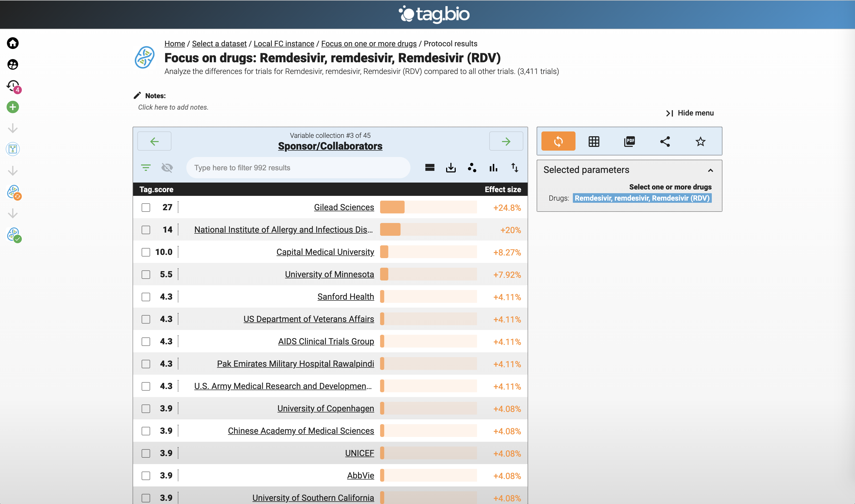The image size is (855, 504).
Task: Open the Sponsor/Collaborators collection selector
Action: (x=330, y=146)
